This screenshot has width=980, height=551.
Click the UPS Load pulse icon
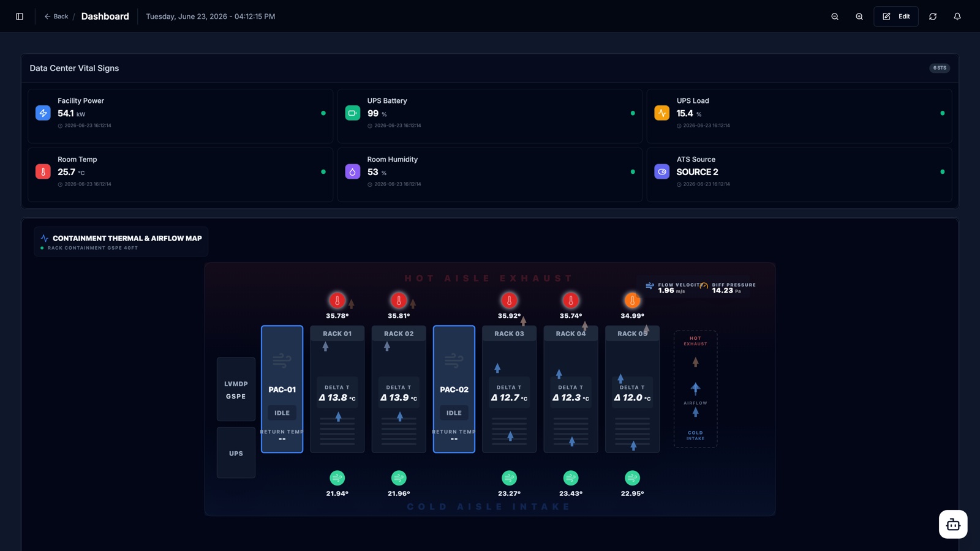(662, 113)
